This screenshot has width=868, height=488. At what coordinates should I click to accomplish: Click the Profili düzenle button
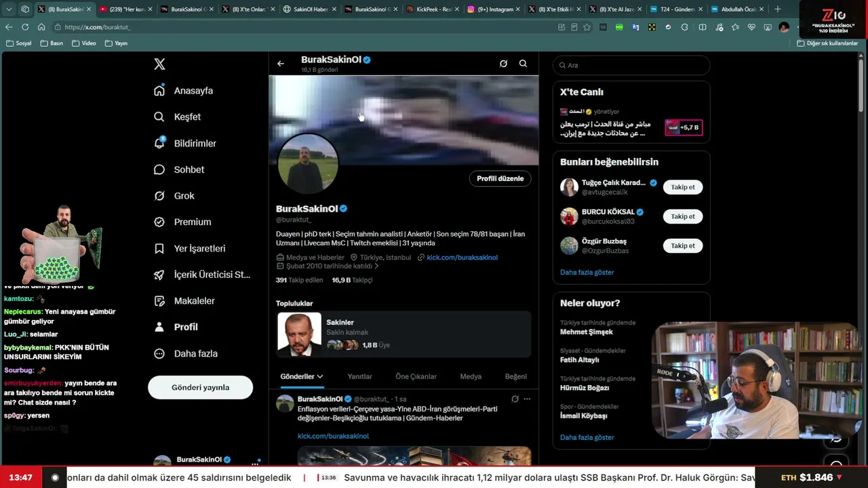click(x=500, y=178)
